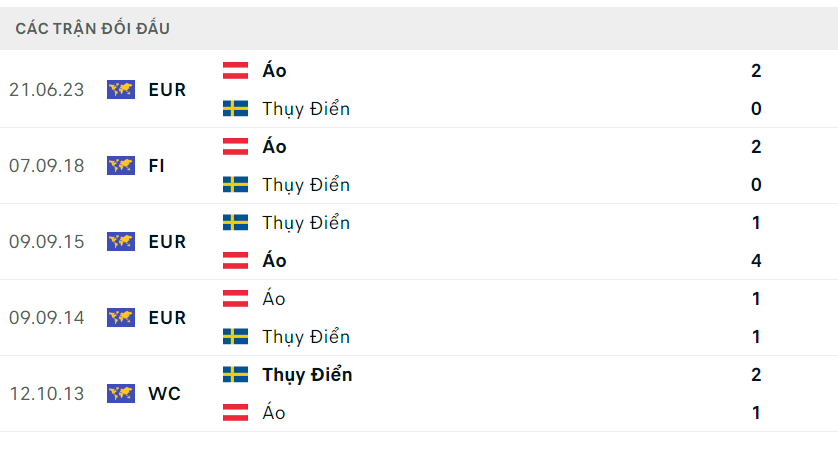Open EUR competition label for 21.06.23

coord(167,90)
